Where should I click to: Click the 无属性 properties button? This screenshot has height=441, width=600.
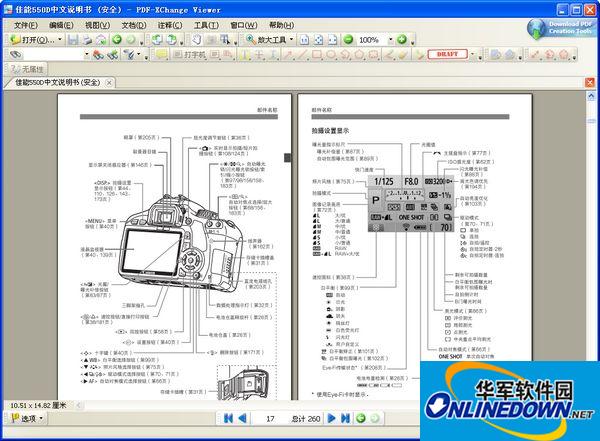point(27,69)
